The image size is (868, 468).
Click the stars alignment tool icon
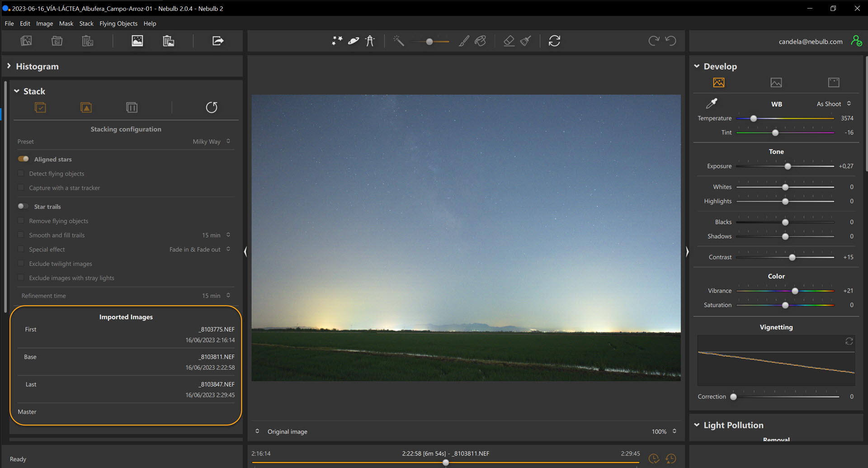337,41
